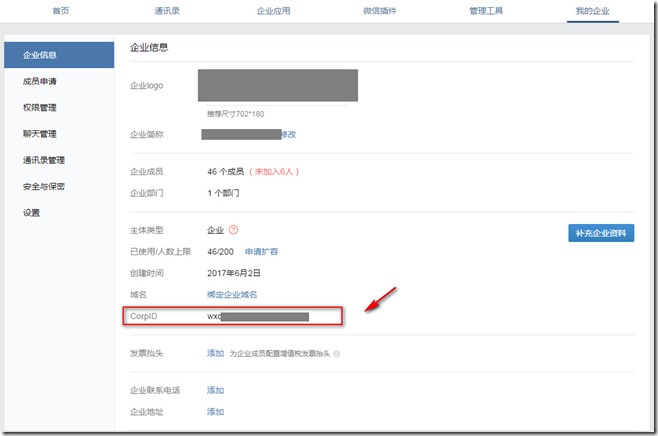658x436 pixels.
Task: Click the 2017年6月2日 creation date
Action: (x=234, y=273)
